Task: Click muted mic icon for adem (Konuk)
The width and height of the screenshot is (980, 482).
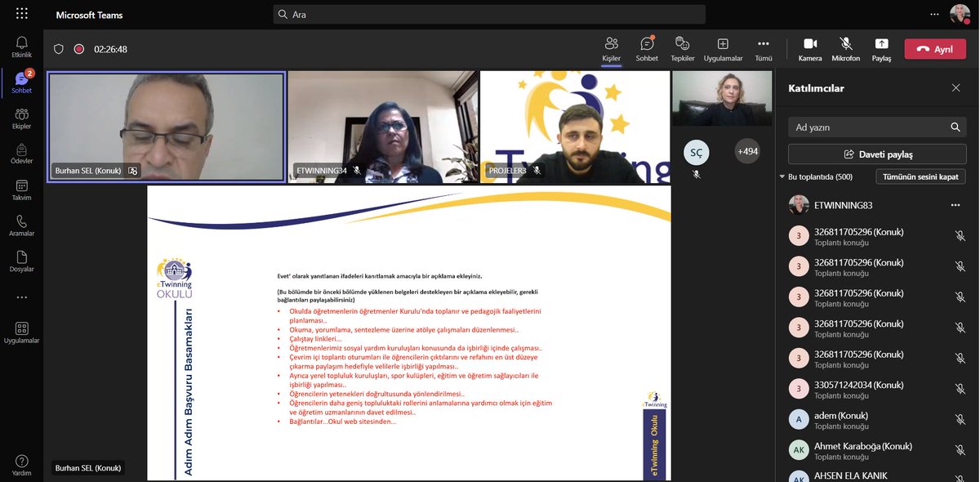Action: (x=960, y=420)
